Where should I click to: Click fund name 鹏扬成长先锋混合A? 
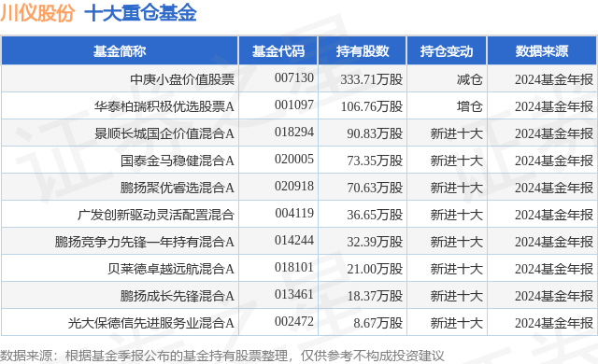coord(178,296)
